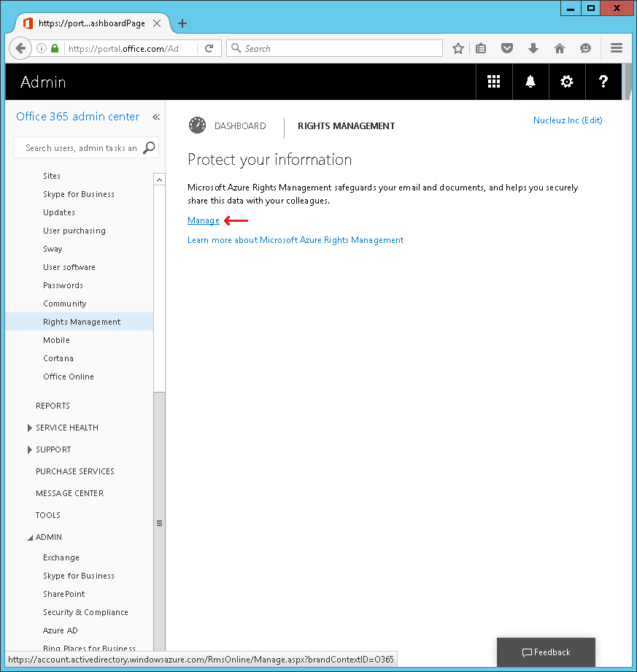Click the Feedback button
Viewport: 637px width, 672px height.
(x=546, y=652)
